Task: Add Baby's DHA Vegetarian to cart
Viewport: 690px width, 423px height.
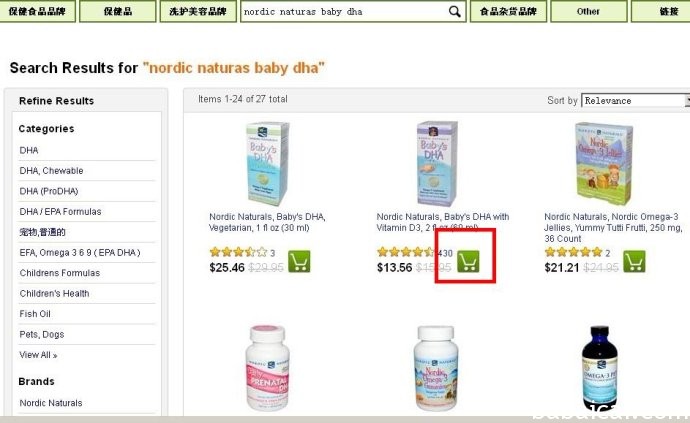Action: click(299, 261)
